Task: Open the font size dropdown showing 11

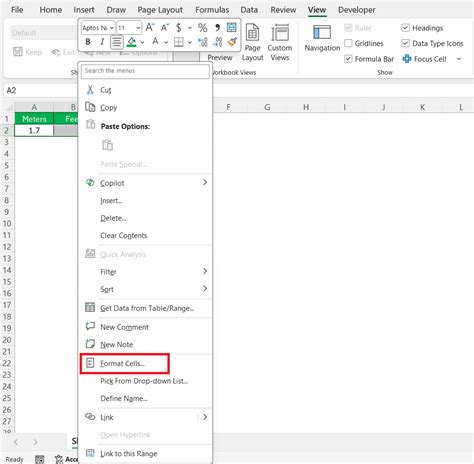Action: click(x=138, y=28)
